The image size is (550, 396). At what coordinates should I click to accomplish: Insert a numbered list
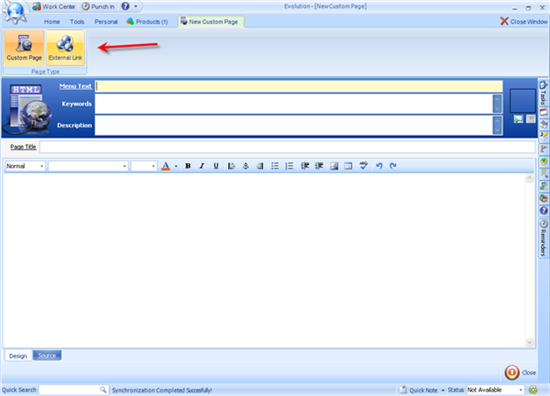(289, 166)
